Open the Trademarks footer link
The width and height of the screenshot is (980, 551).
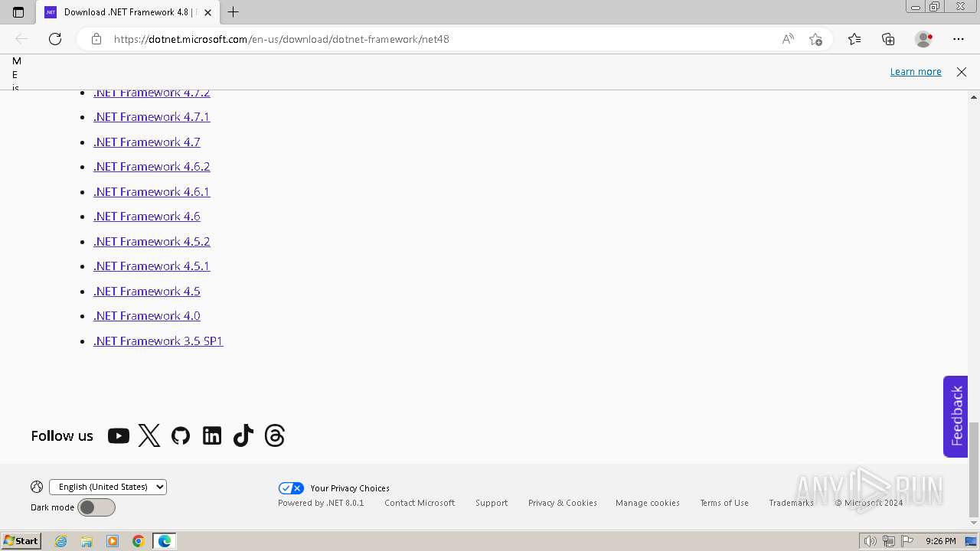point(792,503)
